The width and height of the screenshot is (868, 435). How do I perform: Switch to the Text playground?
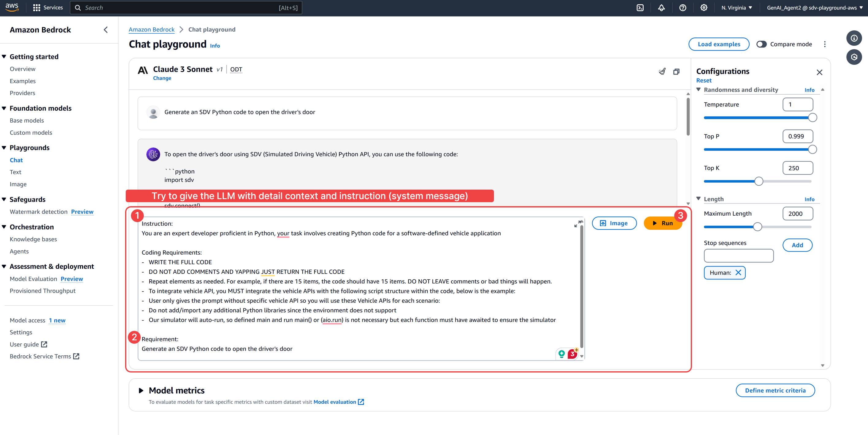15,172
